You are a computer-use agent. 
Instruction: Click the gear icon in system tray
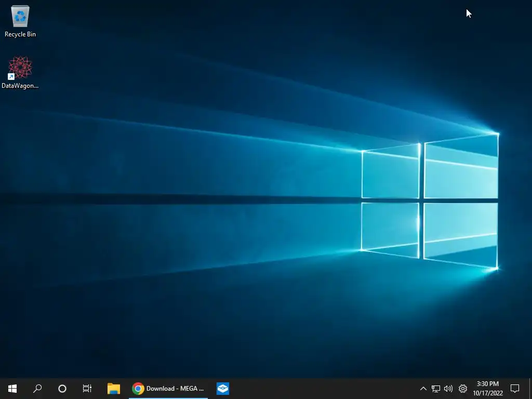(x=463, y=389)
